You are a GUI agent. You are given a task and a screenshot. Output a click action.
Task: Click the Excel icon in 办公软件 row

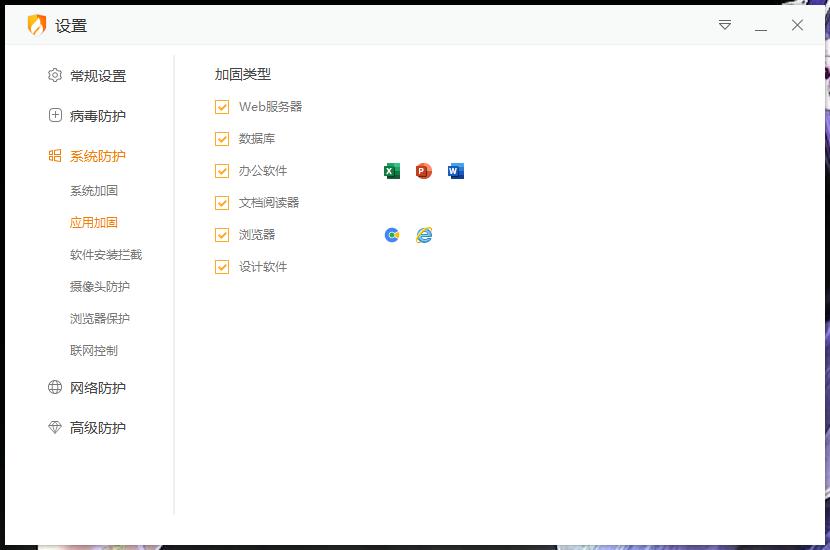[x=392, y=171]
